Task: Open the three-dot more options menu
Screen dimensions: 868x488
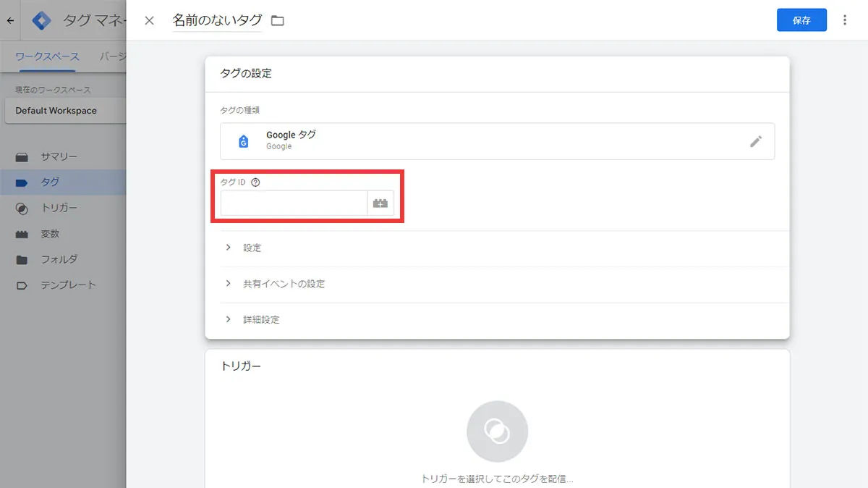Action: click(x=845, y=20)
